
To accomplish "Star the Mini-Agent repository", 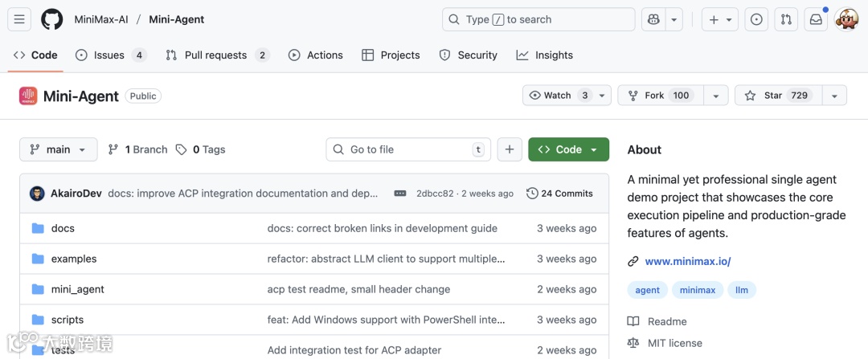I will (773, 96).
